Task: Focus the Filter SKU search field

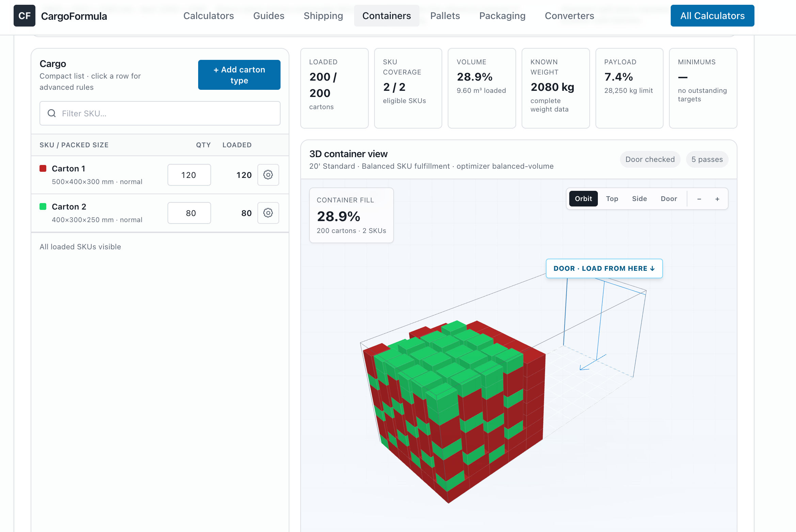Action: coord(160,113)
